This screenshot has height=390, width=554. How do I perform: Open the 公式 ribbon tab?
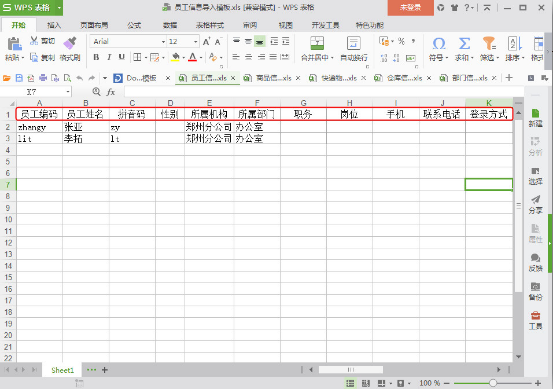tap(134, 25)
